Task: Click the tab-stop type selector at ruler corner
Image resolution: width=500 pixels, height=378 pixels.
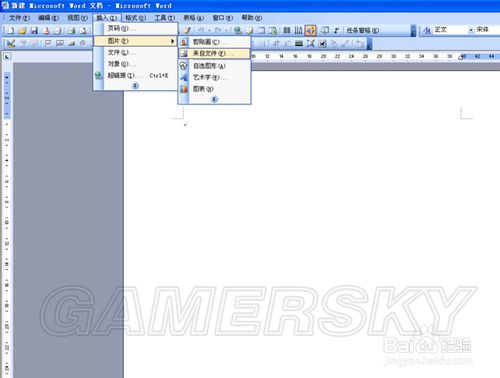Action: point(7,56)
